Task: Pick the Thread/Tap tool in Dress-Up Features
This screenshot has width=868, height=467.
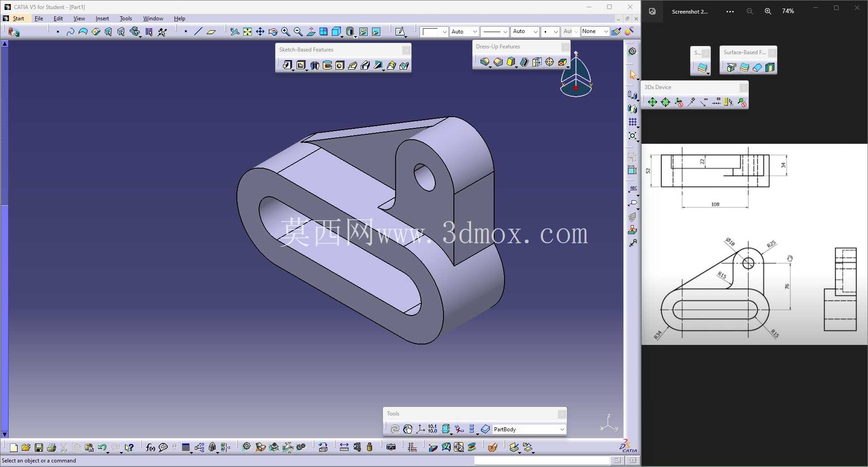Action: point(550,62)
